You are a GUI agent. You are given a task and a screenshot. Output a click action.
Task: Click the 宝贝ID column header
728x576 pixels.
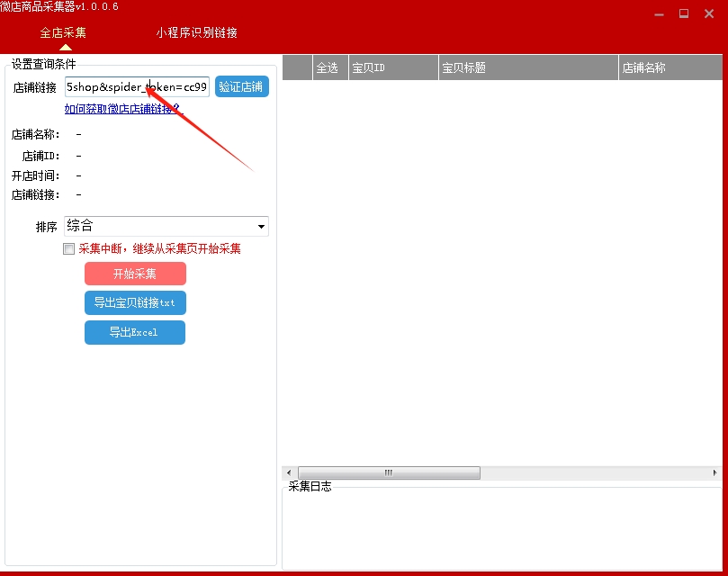tap(393, 67)
